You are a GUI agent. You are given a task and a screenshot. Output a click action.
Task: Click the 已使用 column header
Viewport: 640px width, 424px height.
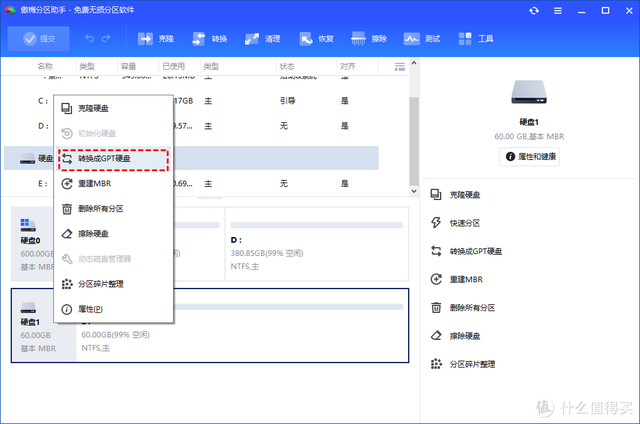(174, 66)
